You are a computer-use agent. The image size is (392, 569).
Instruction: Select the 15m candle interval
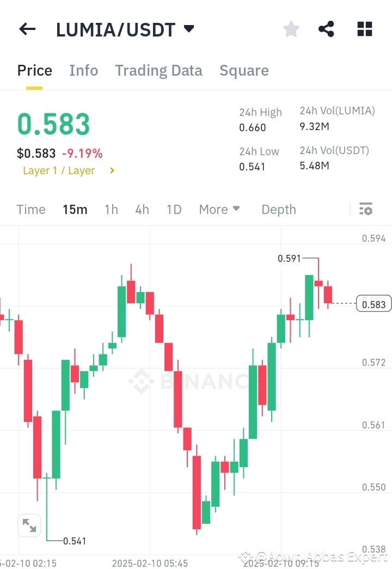tap(75, 209)
